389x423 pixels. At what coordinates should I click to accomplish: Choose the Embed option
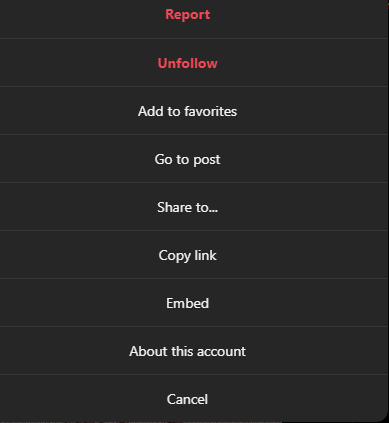(x=188, y=303)
